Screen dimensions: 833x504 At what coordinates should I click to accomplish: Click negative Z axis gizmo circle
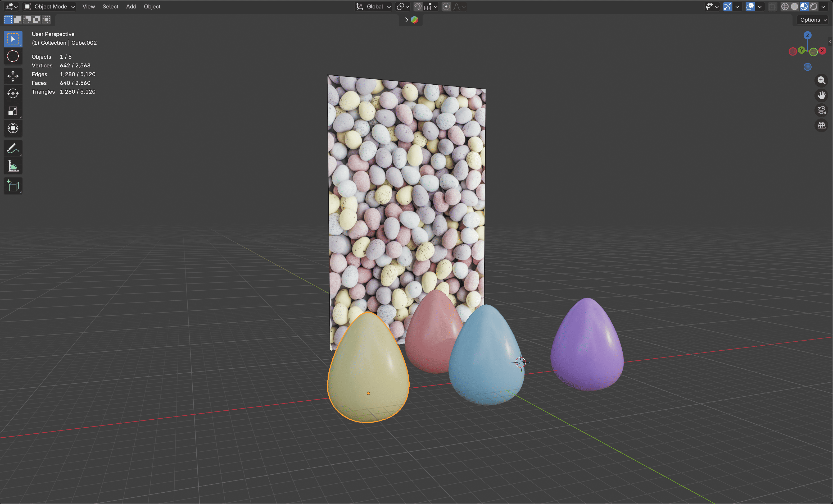pyautogui.click(x=807, y=67)
